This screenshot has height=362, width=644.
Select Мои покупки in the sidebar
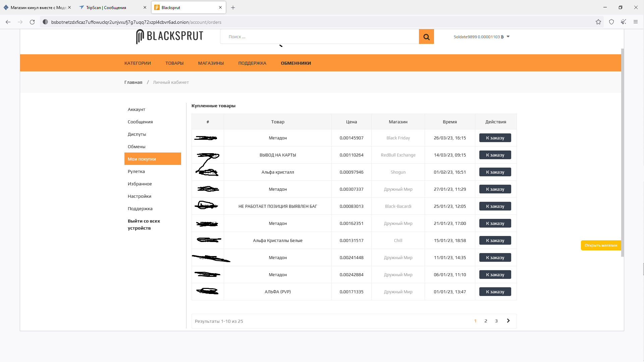point(153,159)
